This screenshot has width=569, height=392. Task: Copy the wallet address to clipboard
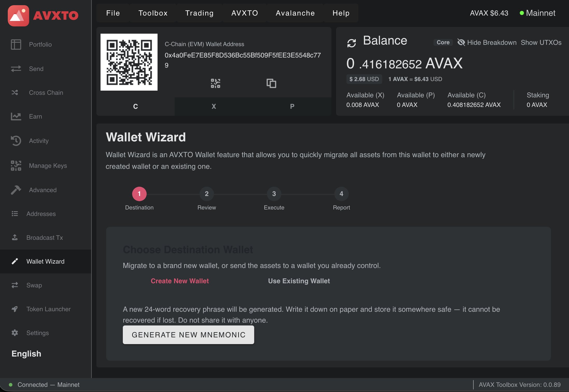[271, 83]
